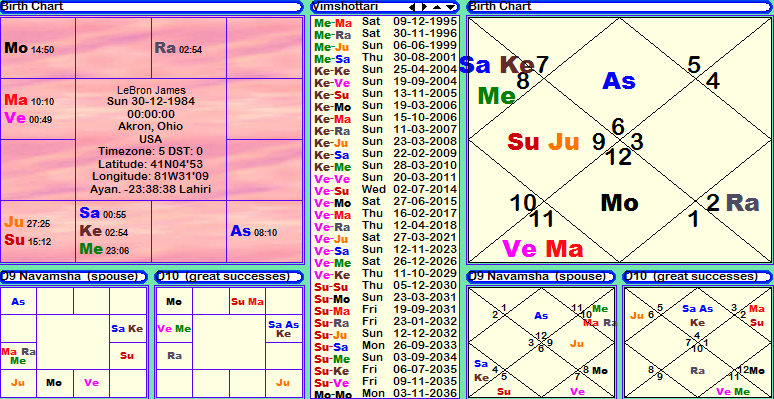
Task: Select the Su-Mo dasha row
Action: tap(386, 298)
